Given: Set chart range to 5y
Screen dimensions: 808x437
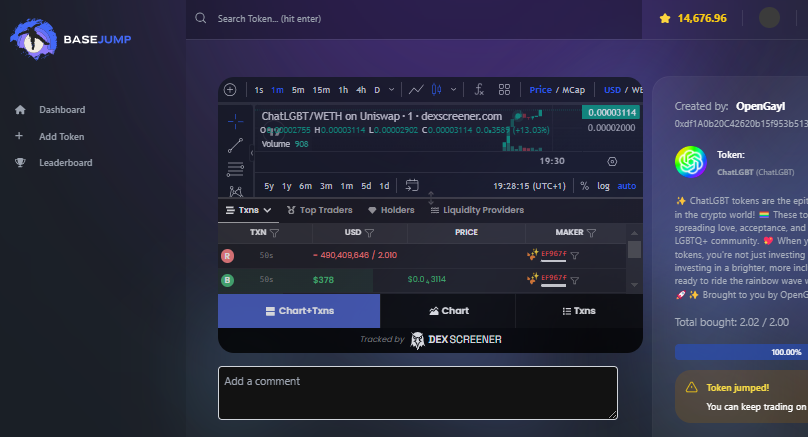Looking at the screenshot, I should pos(269,186).
